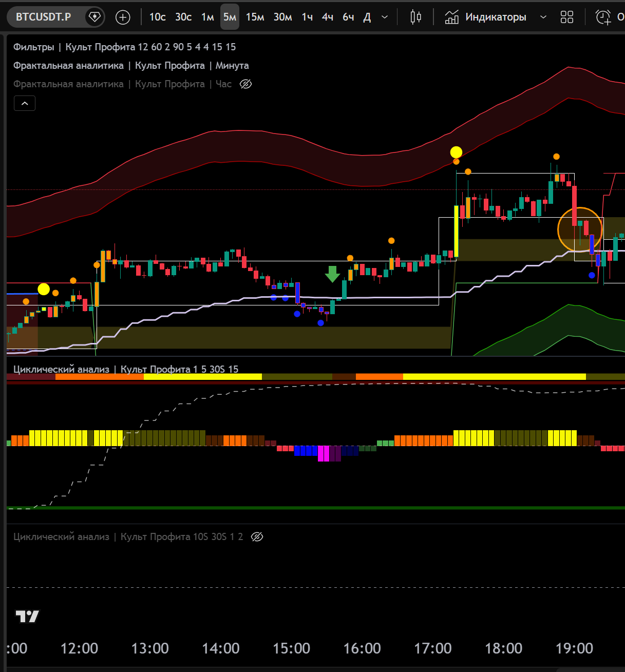Viewport: 625px width, 672px height.
Task: Open the candlestick chart type selector
Action: click(415, 17)
